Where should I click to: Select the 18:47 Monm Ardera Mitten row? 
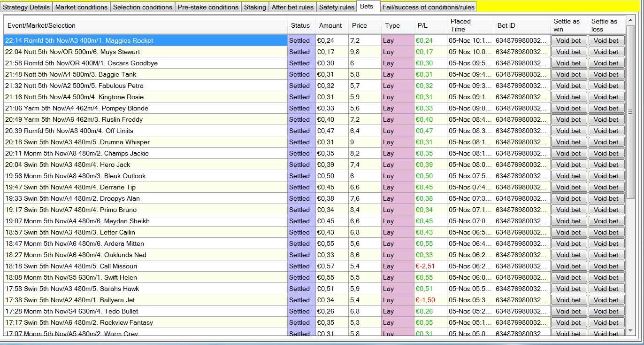click(314, 243)
